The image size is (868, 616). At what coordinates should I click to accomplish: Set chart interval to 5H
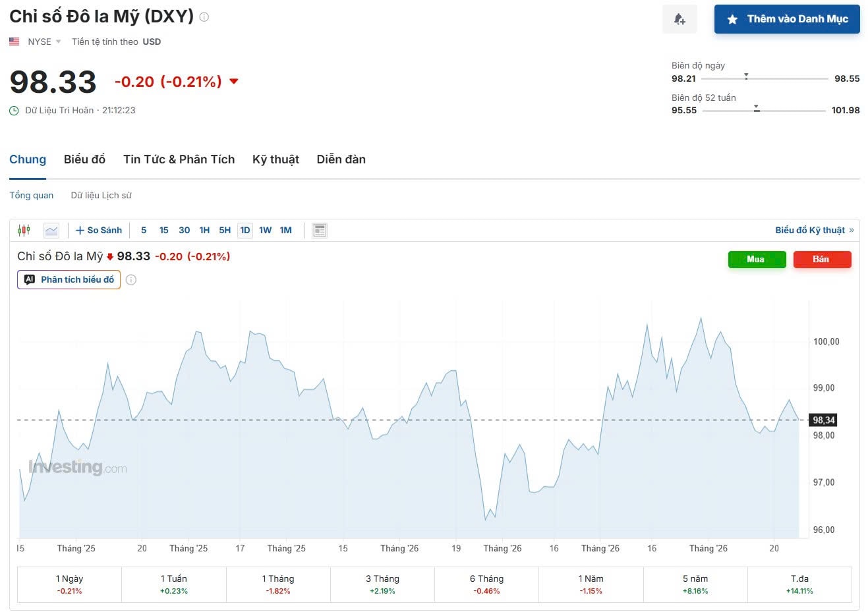click(x=225, y=230)
